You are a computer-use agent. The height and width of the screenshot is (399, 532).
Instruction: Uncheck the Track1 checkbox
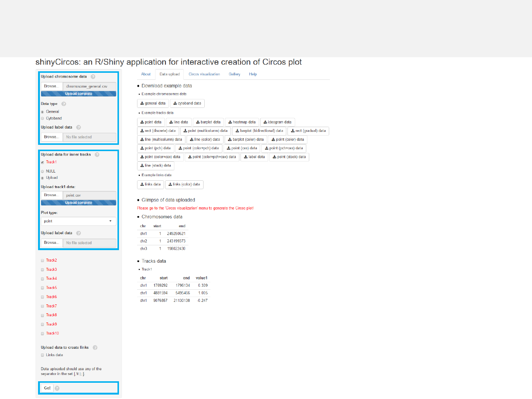point(42,163)
